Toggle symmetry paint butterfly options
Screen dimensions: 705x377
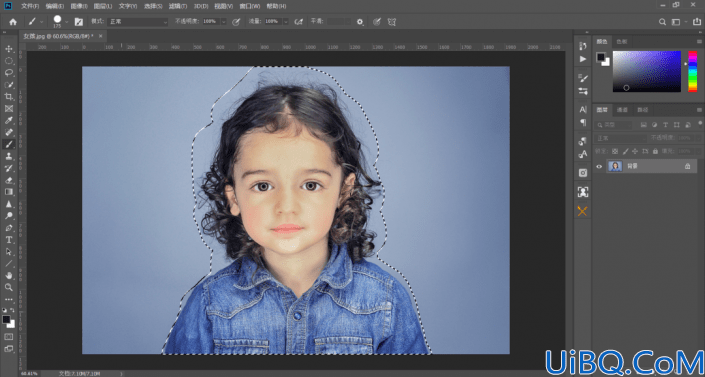point(392,22)
